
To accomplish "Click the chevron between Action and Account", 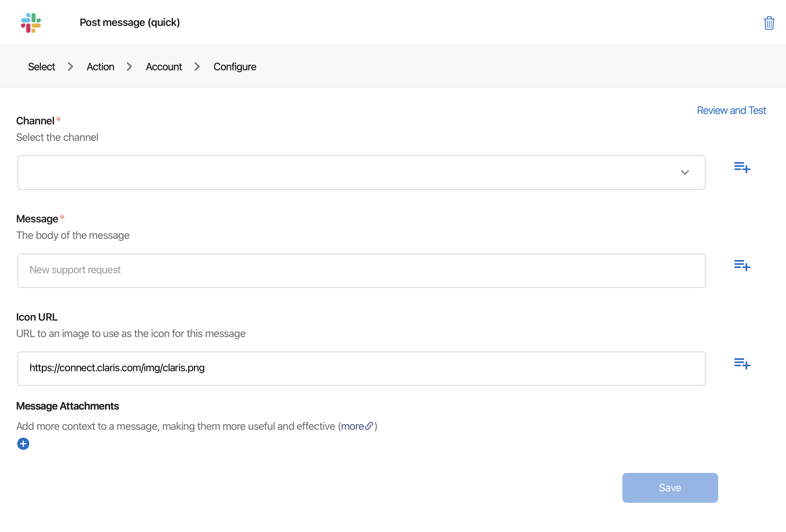I will coord(129,67).
